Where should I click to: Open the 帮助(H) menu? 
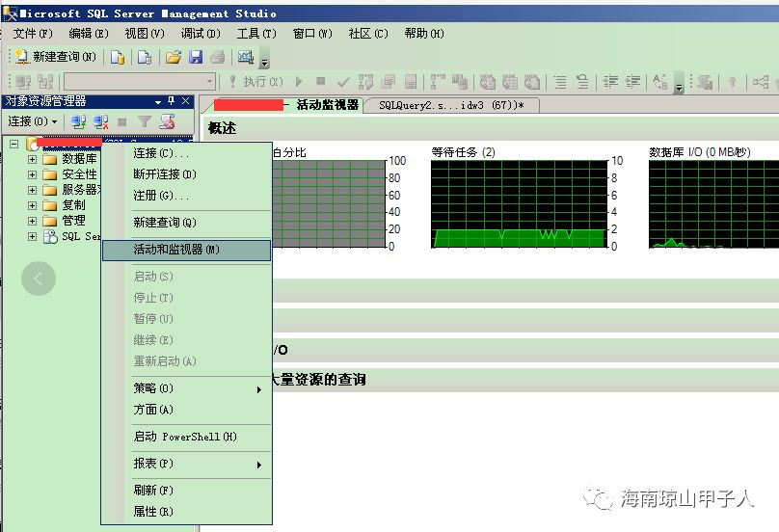coord(424,34)
